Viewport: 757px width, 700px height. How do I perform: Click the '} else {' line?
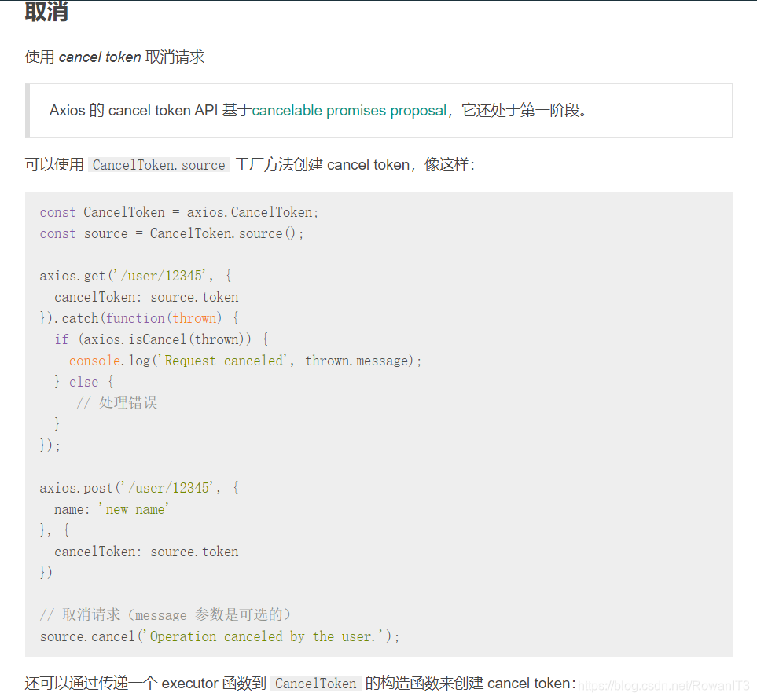(83, 382)
